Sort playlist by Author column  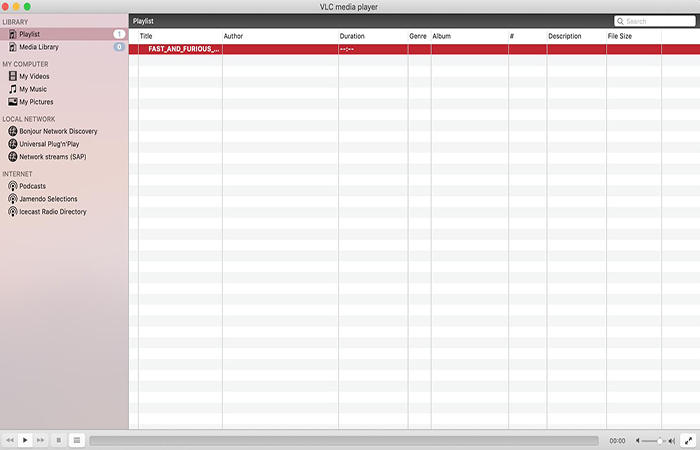click(x=280, y=36)
